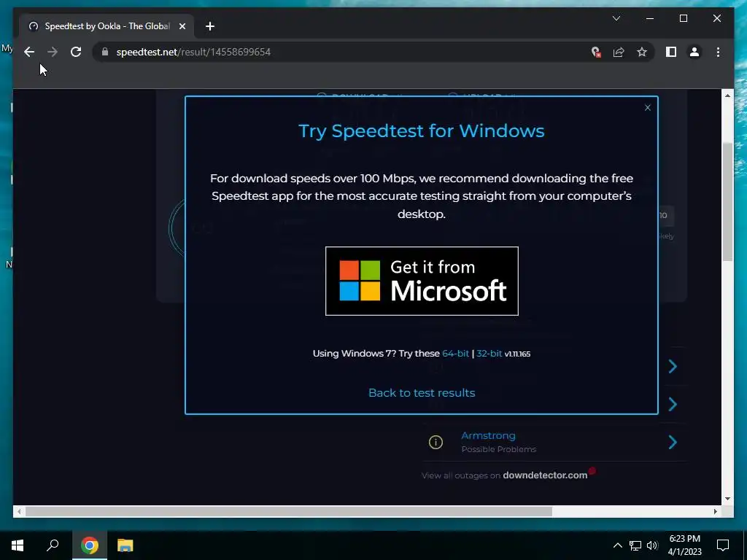Screen dimensions: 747x560
Task: Open the downdetector.com link
Action: (545, 475)
